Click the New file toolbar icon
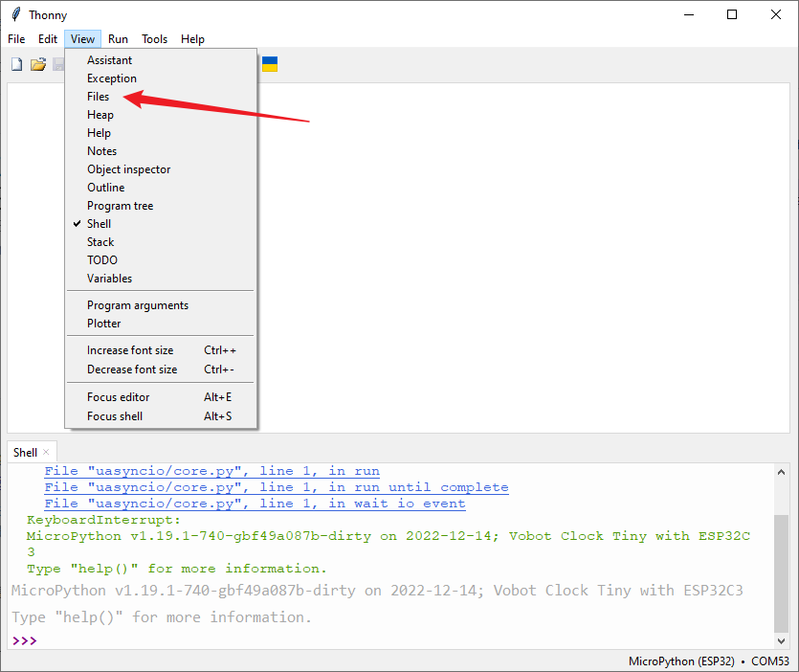The width and height of the screenshot is (799, 672). click(16, 64)
